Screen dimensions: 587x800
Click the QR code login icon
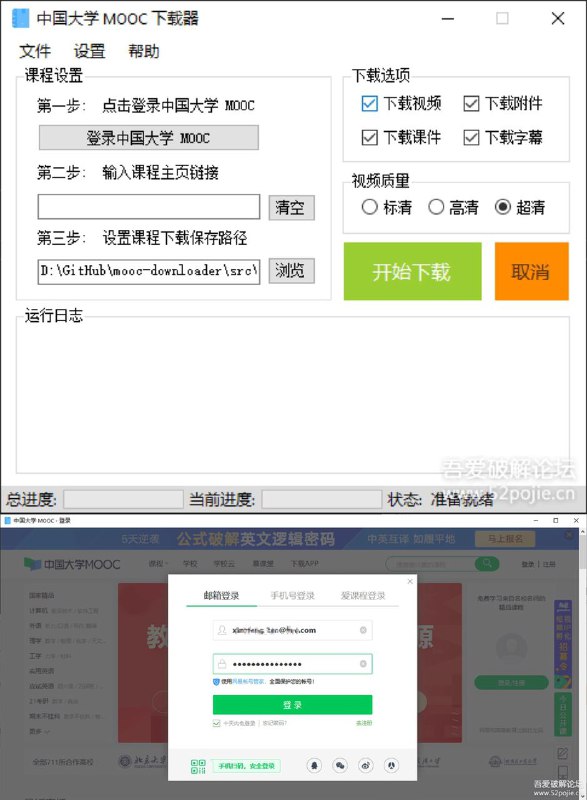coord(198,766)
